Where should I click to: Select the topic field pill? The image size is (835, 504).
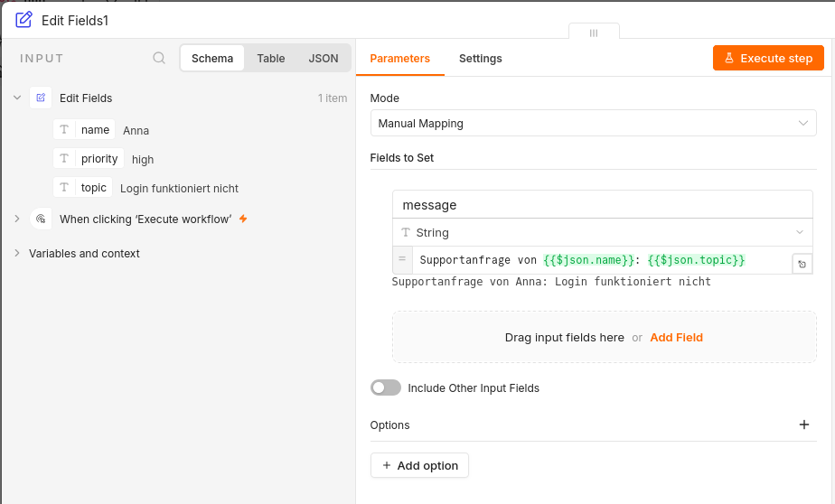82,187
